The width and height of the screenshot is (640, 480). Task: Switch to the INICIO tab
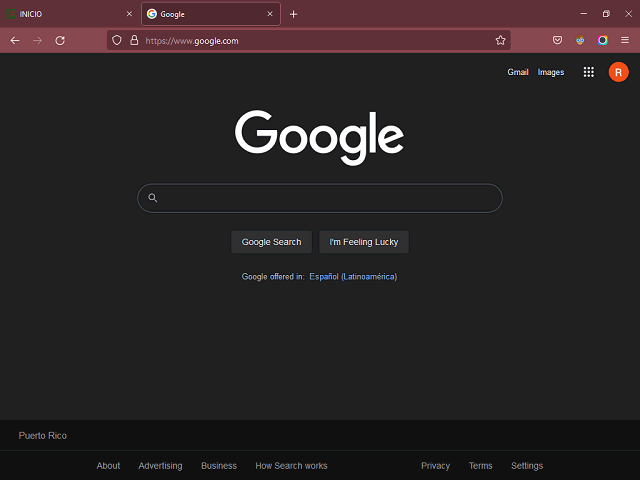(x=69, y=14)
